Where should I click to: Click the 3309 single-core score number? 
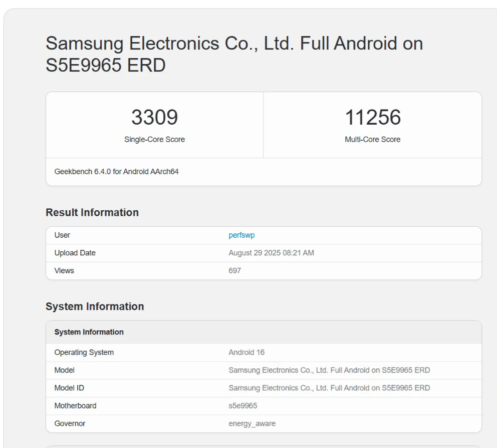coord(154,118)
